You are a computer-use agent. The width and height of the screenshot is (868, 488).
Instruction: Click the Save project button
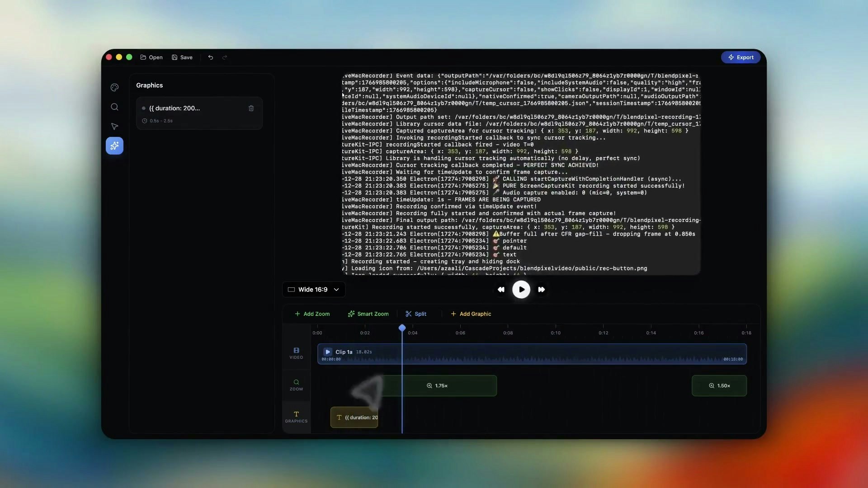click(x=182, y=57)
